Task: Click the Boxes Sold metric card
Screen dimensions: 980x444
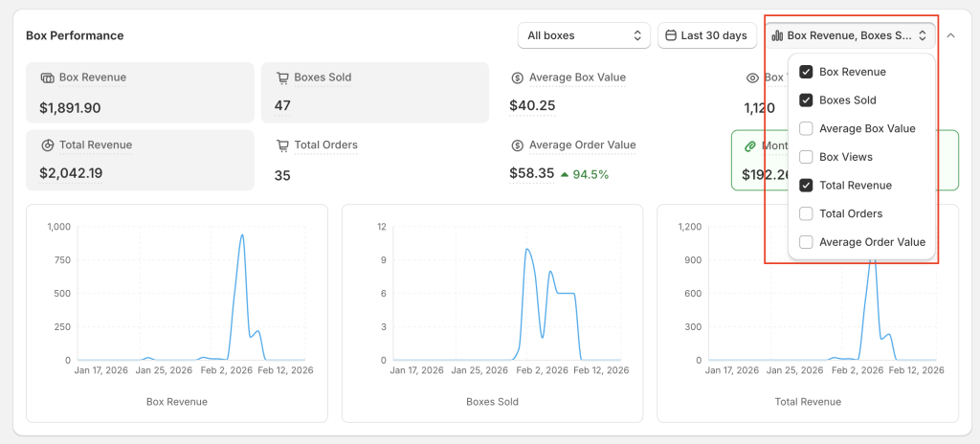Action: pos(374,93)
